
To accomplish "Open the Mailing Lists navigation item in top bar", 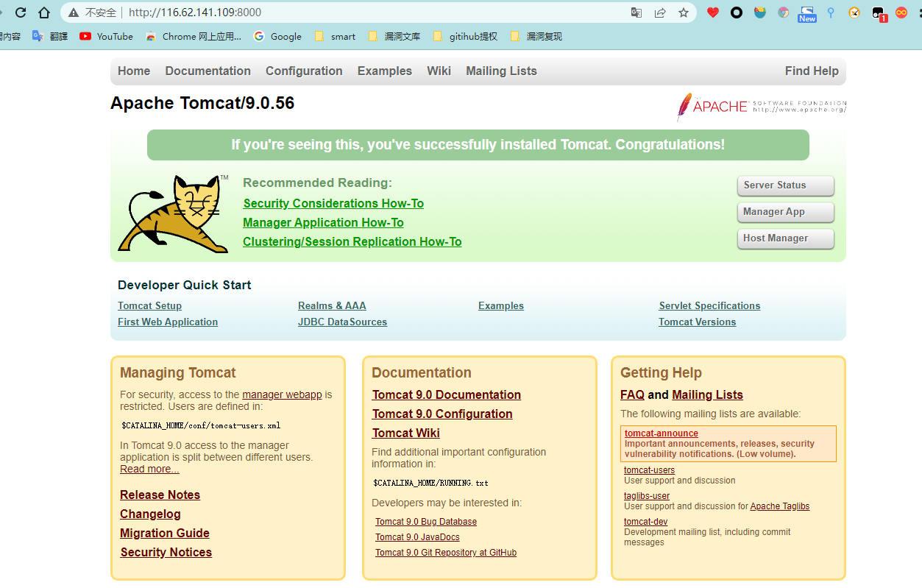I will point(501,71).
